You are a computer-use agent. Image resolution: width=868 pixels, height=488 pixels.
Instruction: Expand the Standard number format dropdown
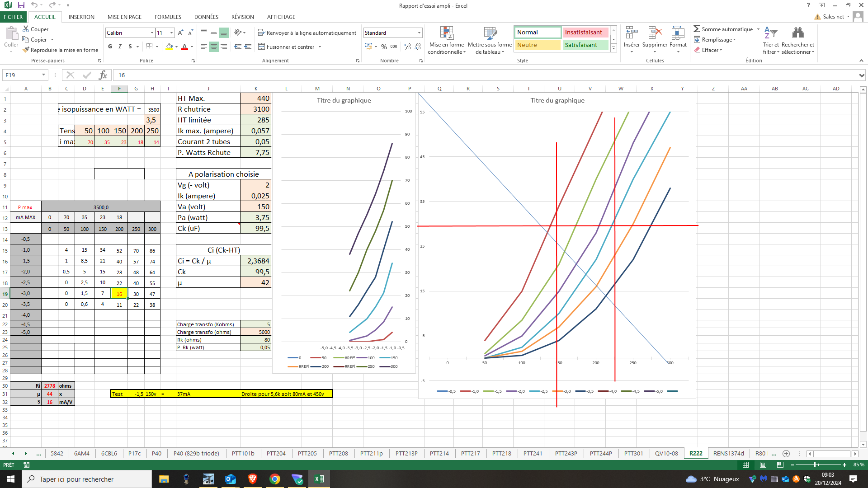pyautogui.click(x=419, y=33)
